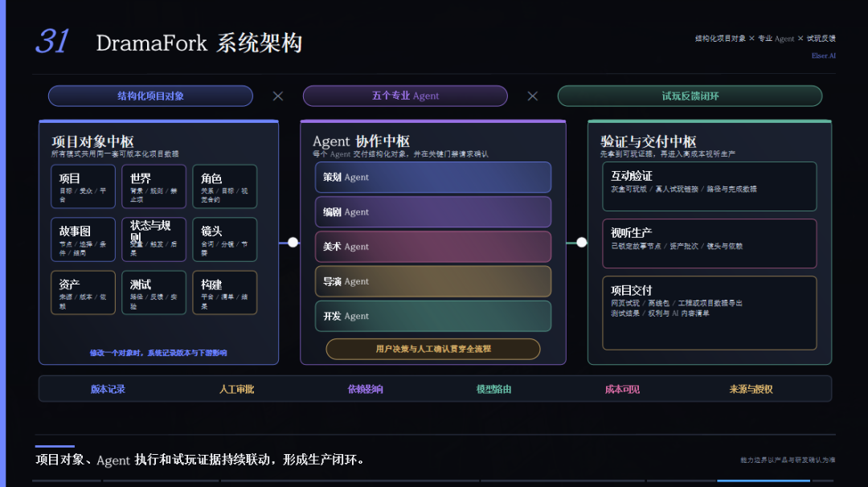Viewport: 868px width, 487px height.
Task: Click the 策划 Agent bar
Action: [x=433, y=177]
